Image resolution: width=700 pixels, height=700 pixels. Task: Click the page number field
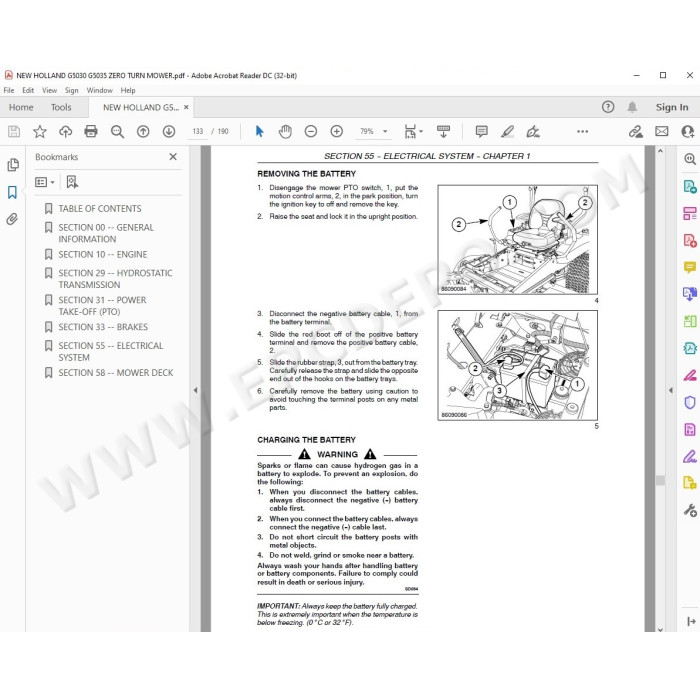(198, 131)
